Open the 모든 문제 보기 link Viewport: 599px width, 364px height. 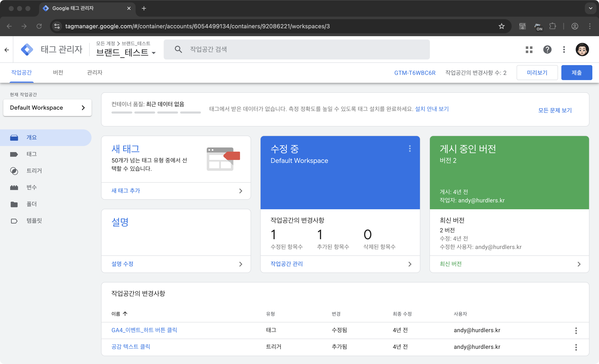coord(555,110)
